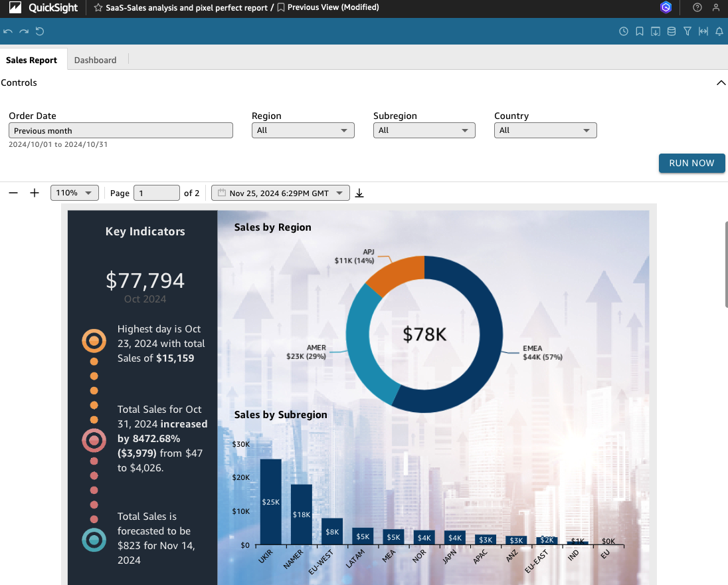Image resolution: width=728 pixels, height=585 pixels.
Task: Open the bookmarks icon in the toolbar
Action: (640, 31)
